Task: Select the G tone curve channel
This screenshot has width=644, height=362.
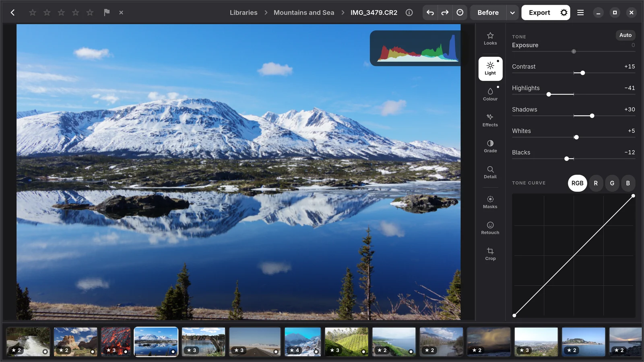Action: point(612,183)
